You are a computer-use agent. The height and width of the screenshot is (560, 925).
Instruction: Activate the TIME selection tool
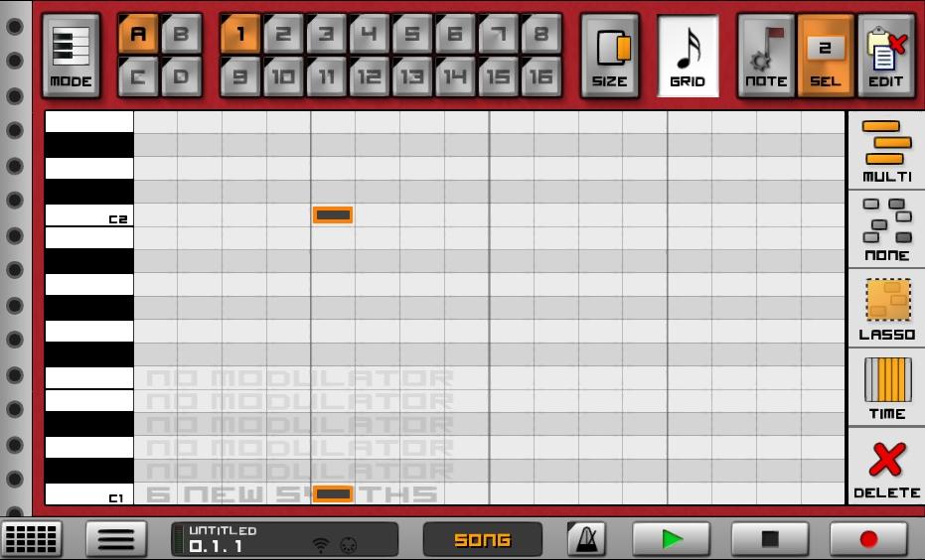click(886, 387)
